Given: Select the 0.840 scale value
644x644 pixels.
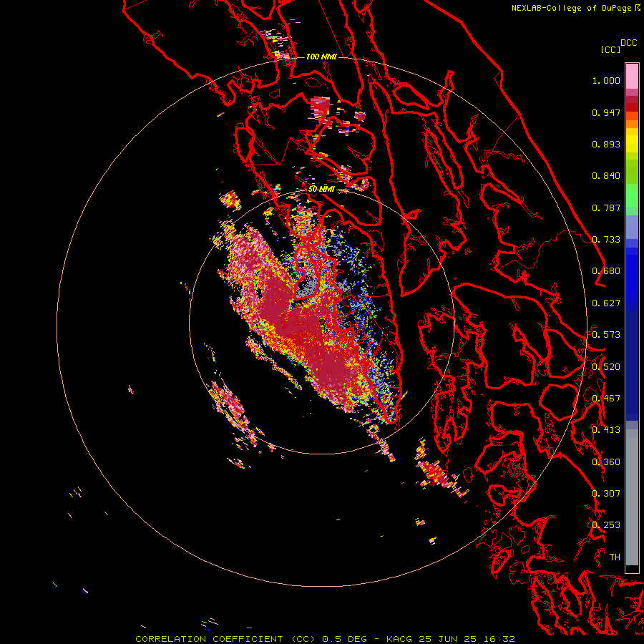Looking at the screenshot, I should tap(606, 176).
